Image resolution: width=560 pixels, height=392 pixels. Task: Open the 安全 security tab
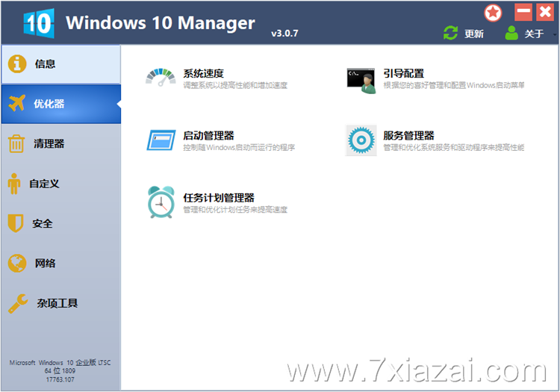click(x=61, y=224)
